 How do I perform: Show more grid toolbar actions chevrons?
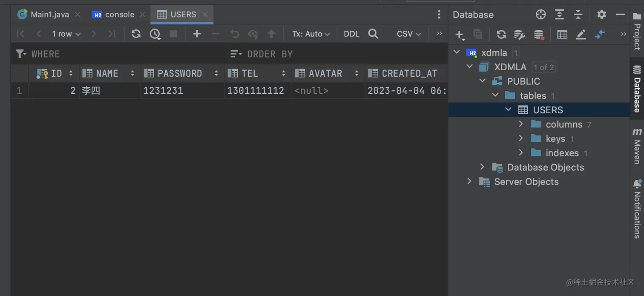[x=439, y=33]
